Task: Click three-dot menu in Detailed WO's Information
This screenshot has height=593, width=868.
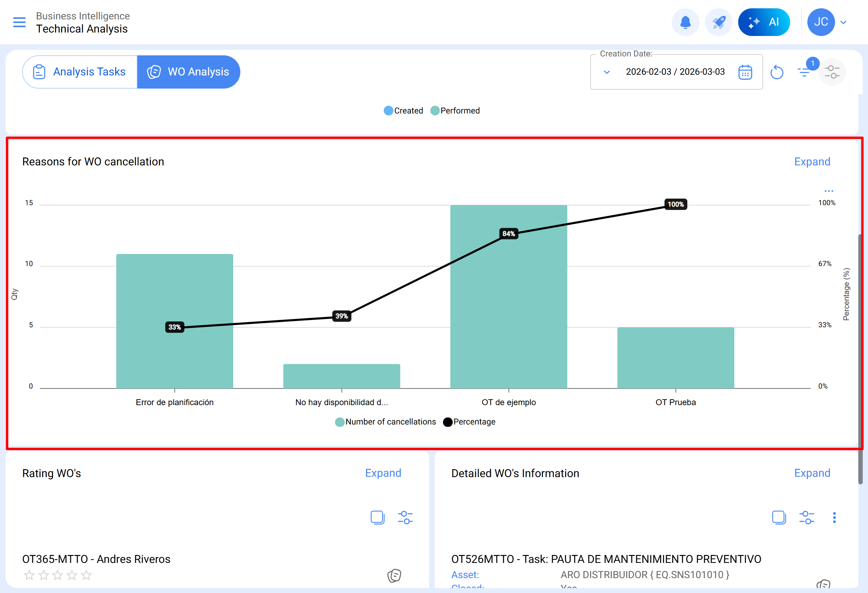Action: 834,518
